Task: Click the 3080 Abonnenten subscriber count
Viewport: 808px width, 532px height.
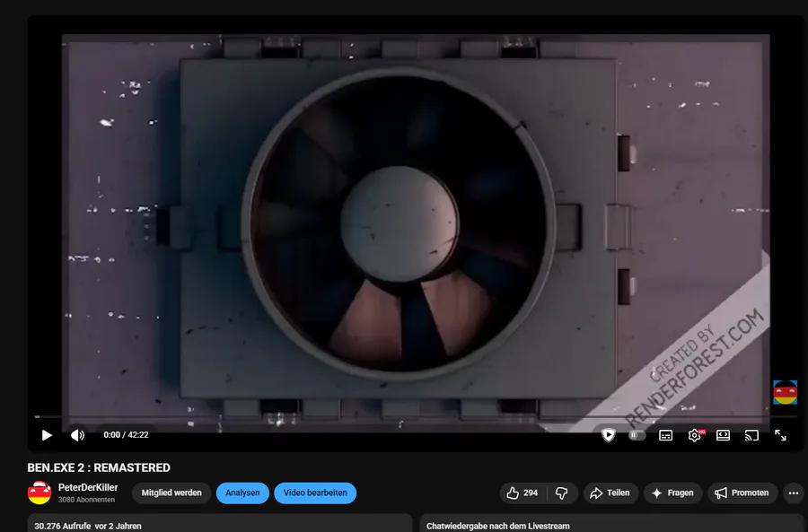Action: 86,500
